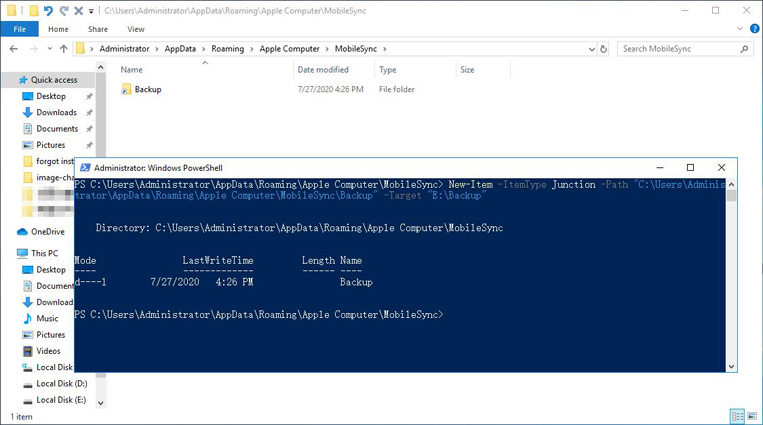Switch to the Home ribbon tab
This screenshot has height=425, width=763.
[58, 29]
